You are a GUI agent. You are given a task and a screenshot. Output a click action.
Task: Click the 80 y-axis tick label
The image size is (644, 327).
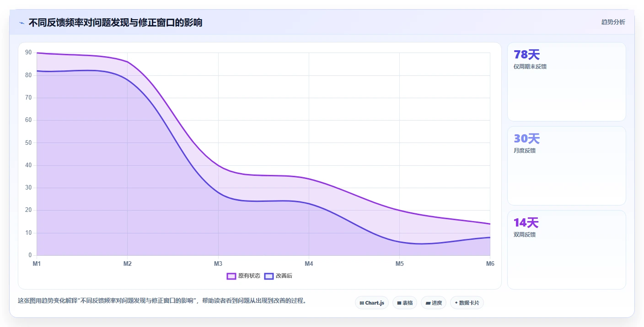point(28,75)
